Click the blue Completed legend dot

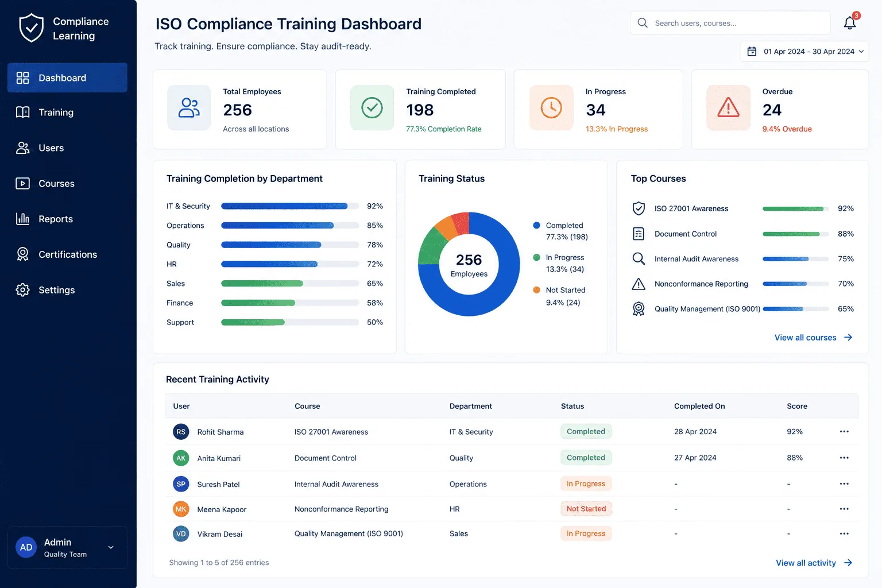(536, 226)
